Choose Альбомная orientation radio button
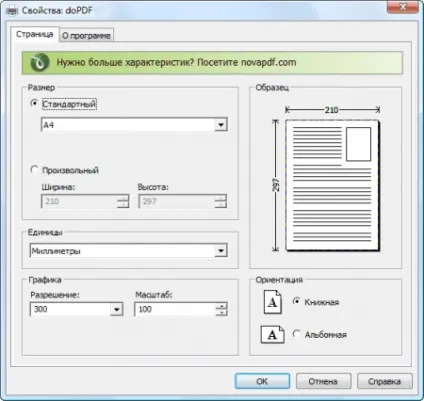This screenshot has width=424, height=401. click(x=296, y=334)
